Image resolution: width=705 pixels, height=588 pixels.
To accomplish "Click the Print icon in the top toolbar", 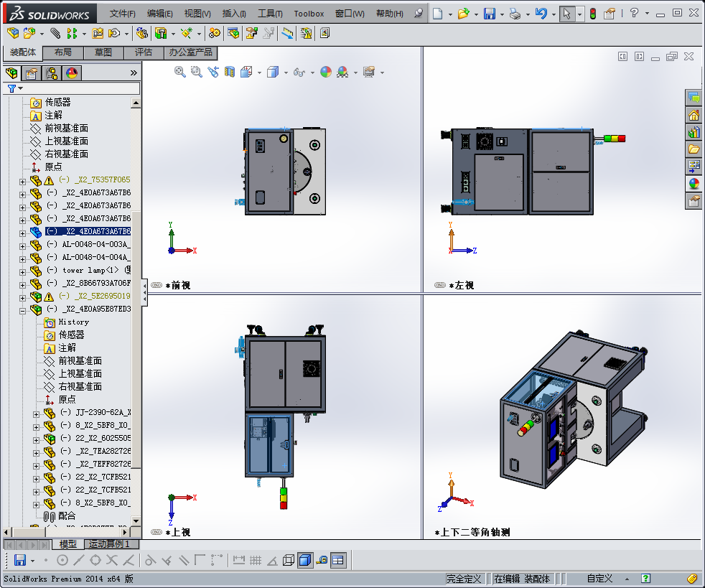I will tap(515, 14).
